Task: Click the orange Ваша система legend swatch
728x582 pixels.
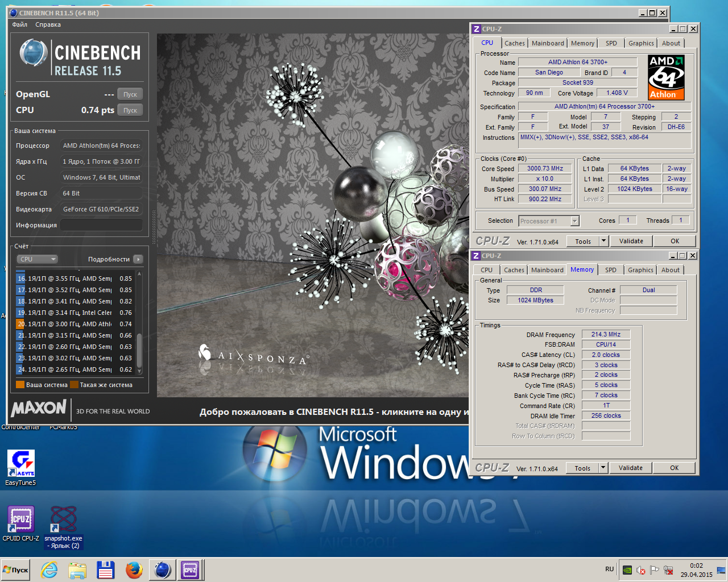Action: (20, 385)
